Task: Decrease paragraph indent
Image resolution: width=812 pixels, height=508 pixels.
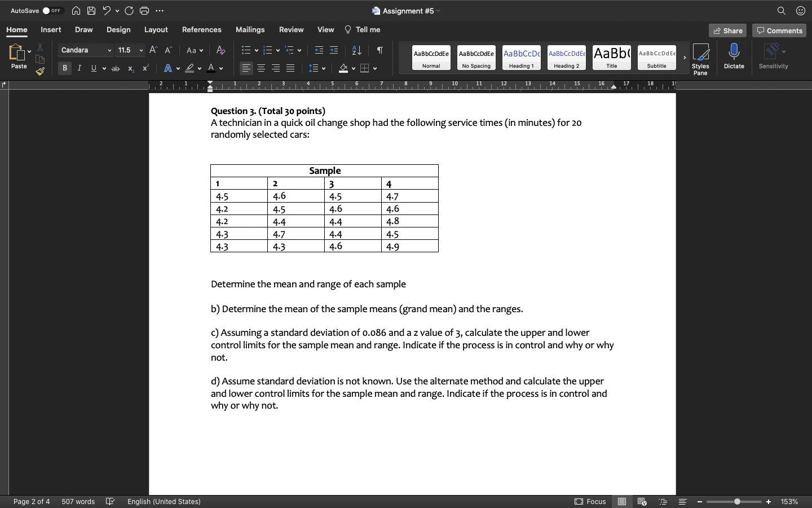Action: tap(319, 50)
